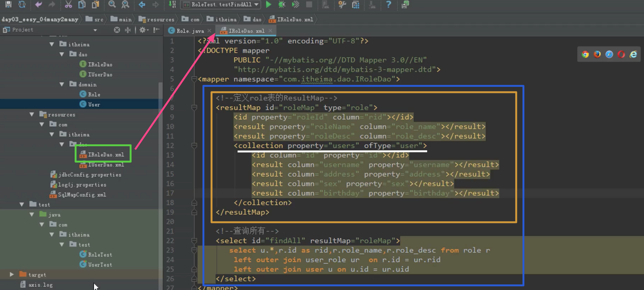Expand the target folder
644x290 pixels.
(12, 275)
